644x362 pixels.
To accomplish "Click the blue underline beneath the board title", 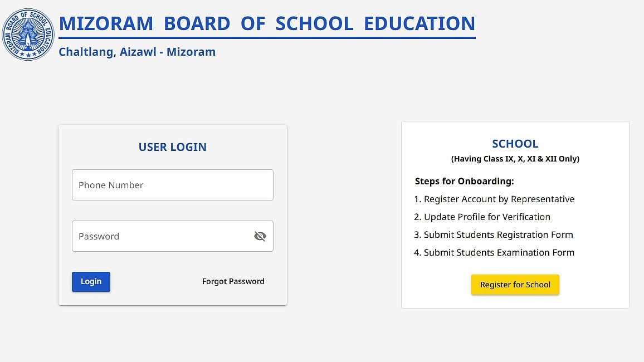I will [x=267, y=38].
